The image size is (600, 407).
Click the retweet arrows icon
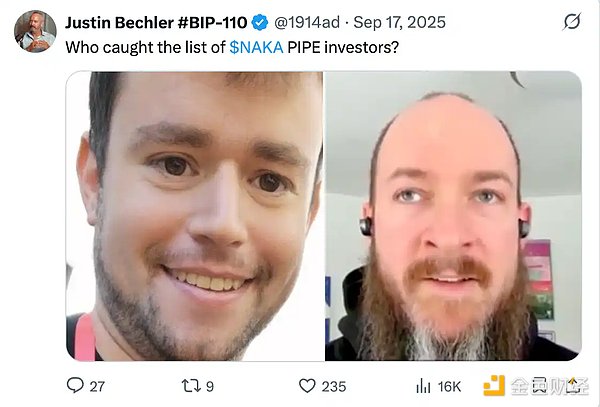(x=191, y=386)
